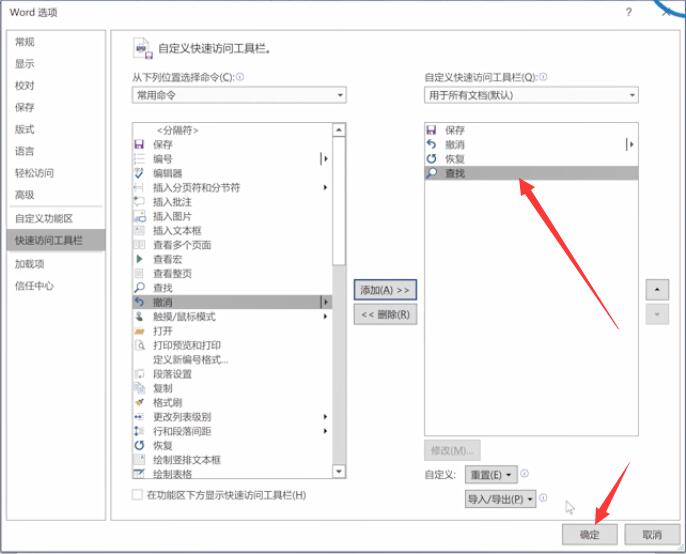Click the 查看多个页面 icon
This screenshot has height=554, width=686.
139,245
